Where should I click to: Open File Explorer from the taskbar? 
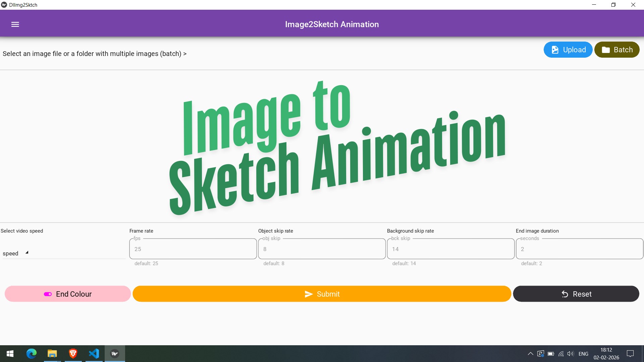52,354
